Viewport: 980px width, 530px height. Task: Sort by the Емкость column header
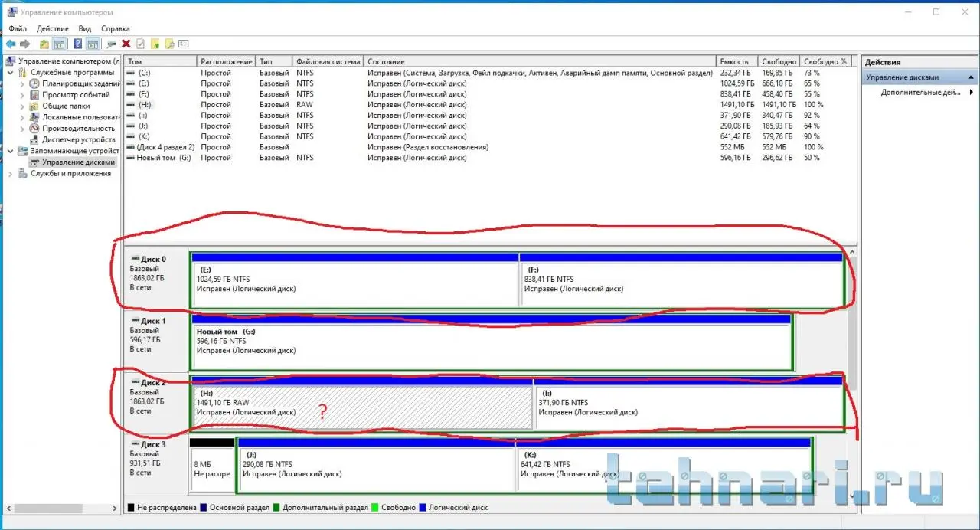(737, 61)
